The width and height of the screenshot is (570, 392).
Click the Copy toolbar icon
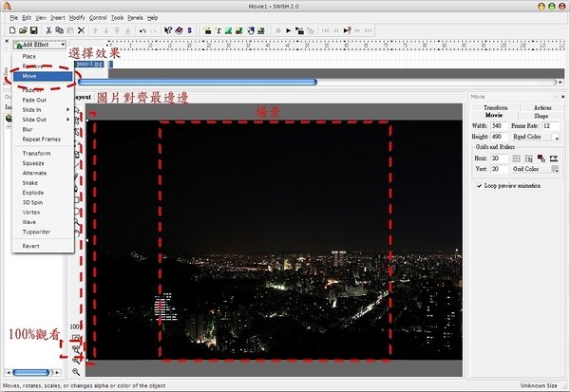[59, 30]
